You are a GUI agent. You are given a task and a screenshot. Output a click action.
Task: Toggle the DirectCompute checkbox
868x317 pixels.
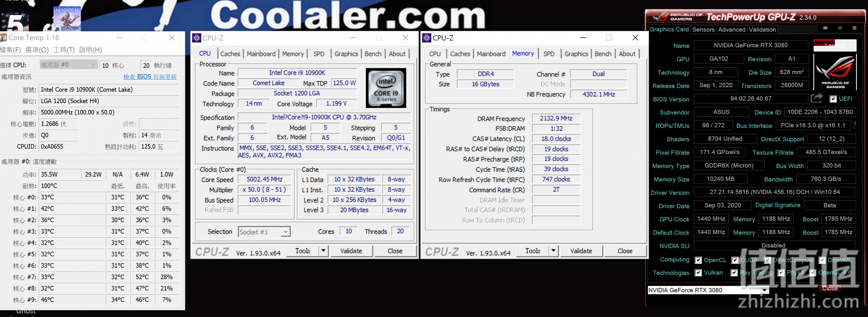(x=767, y=260)
